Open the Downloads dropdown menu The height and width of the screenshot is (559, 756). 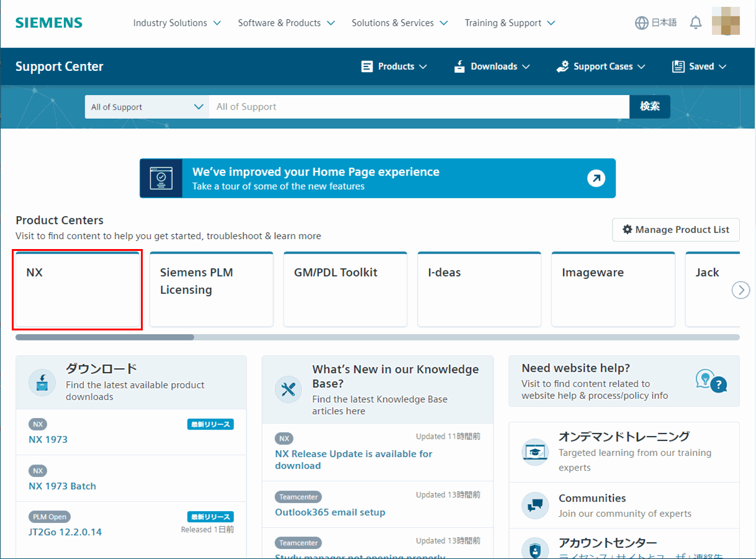(492, 66)
